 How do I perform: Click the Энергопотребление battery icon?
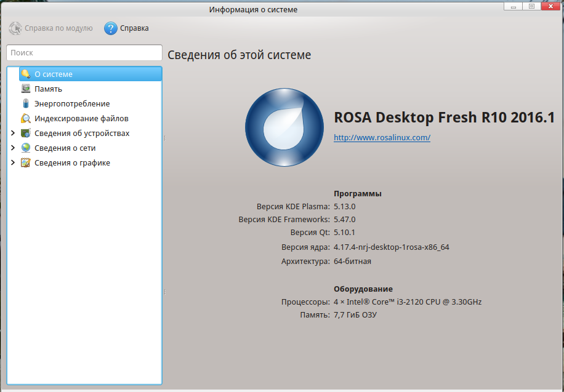click(25, 103)
